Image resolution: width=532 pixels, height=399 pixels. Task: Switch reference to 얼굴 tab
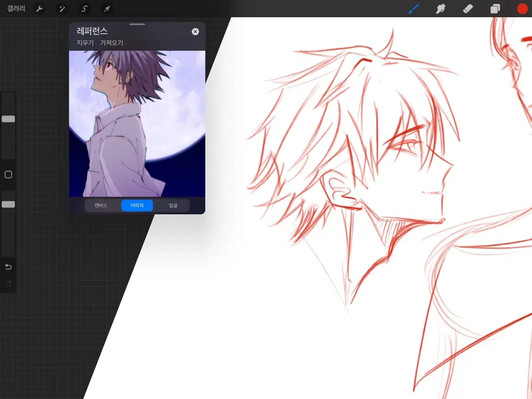click(x=173, y=206)
